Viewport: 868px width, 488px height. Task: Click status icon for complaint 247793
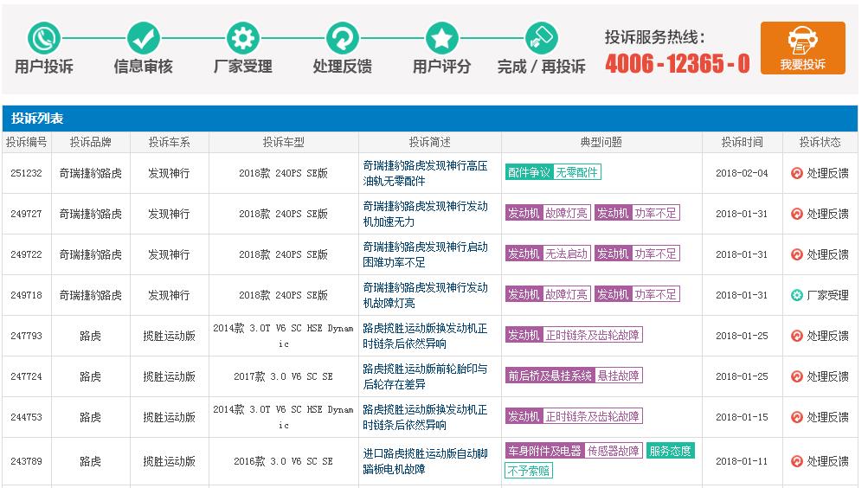point(796,336)
